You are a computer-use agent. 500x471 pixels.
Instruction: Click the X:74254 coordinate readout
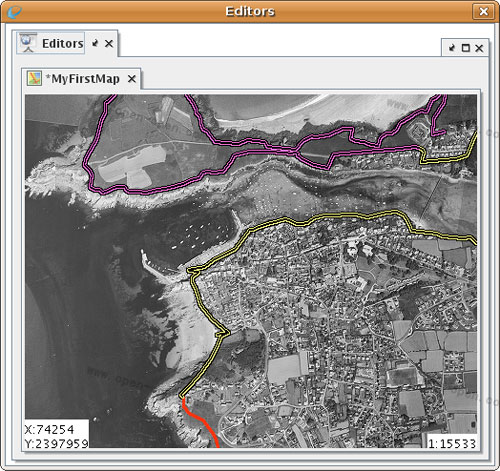point(49,430)
